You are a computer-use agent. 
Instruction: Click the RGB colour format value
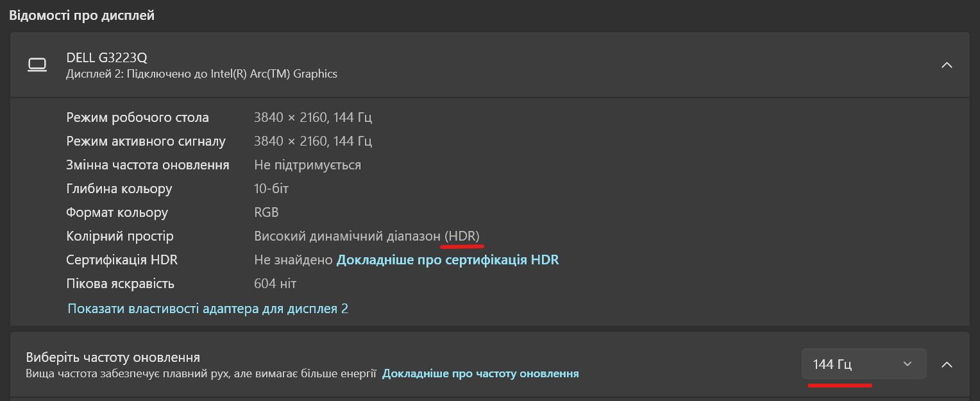tap(266, 212)
